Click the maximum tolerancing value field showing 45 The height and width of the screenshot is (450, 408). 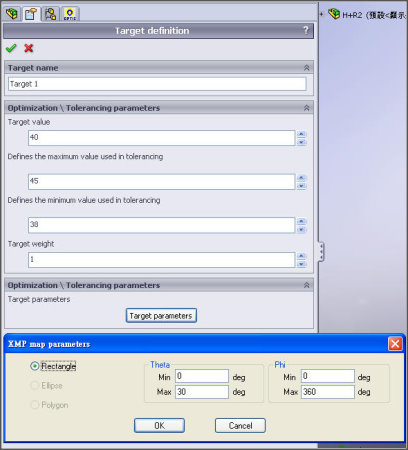(162, 181)
